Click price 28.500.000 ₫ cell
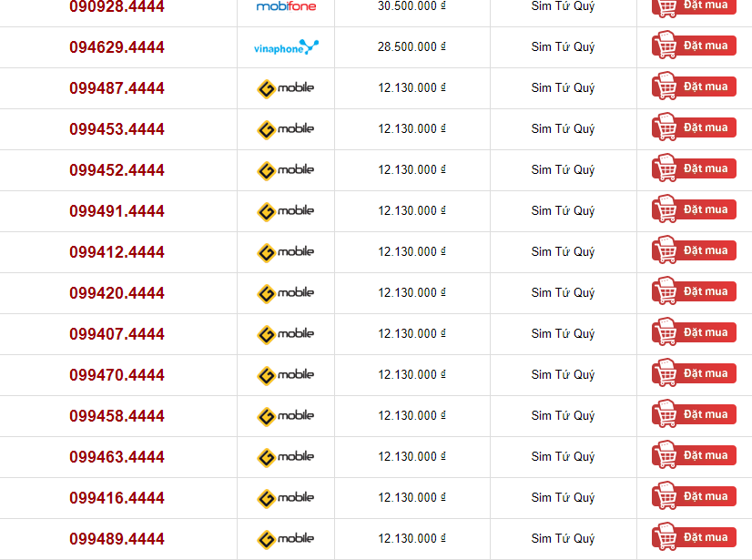 [x=412, y=46]
